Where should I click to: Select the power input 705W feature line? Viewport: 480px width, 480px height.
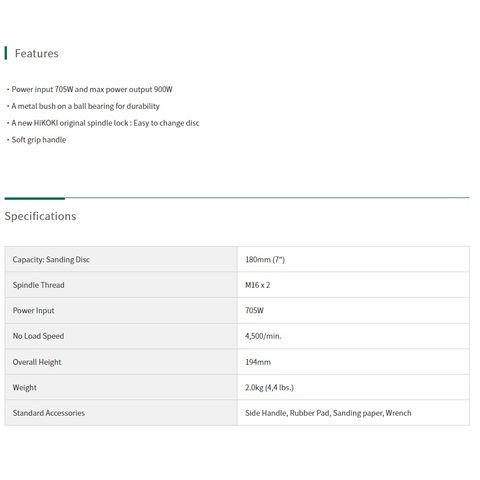(92, 89)
